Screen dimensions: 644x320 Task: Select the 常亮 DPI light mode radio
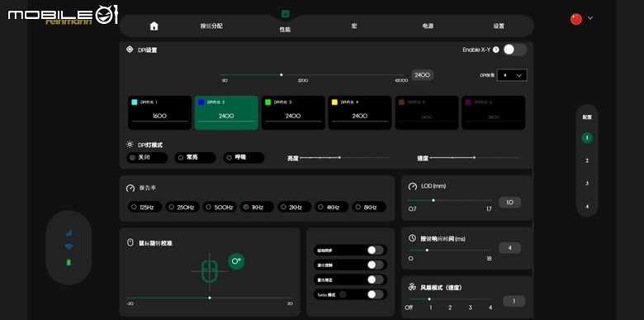tap(195, 158)
